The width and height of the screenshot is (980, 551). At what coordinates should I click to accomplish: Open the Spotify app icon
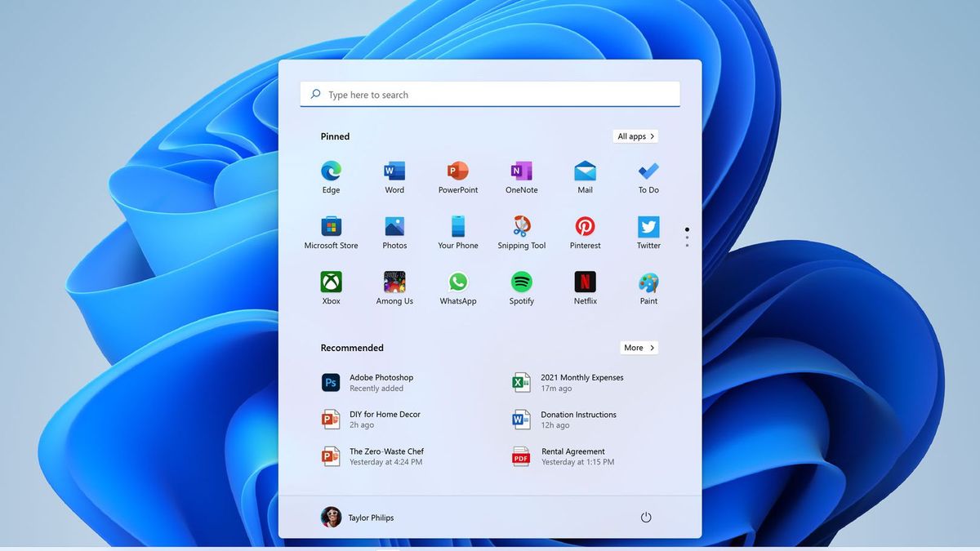tap(521, 282)
